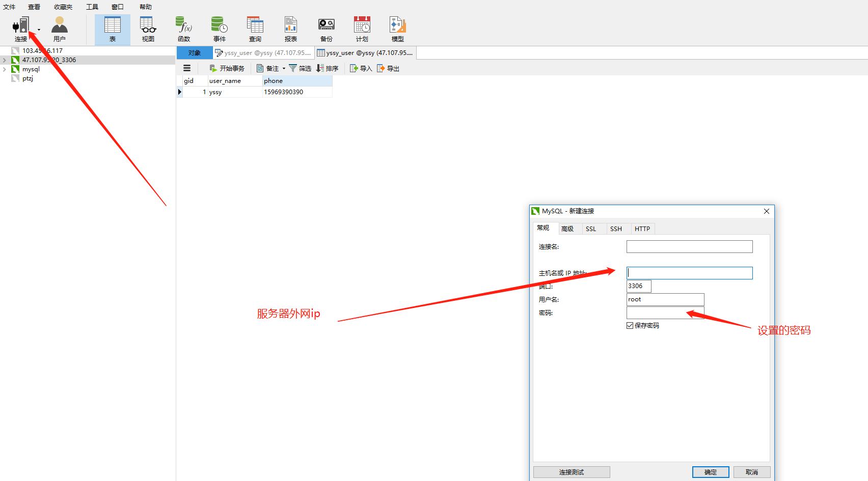Screen dimensions: 868x481
Task: Open the 事件 (Event) icon
Action: coord(220,29)
